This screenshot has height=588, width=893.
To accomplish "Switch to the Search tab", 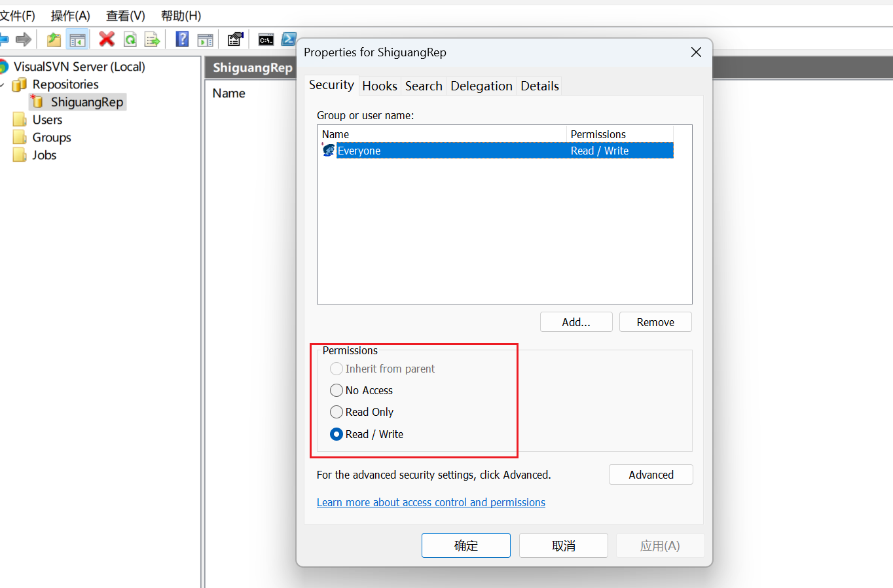I will 424,86.
